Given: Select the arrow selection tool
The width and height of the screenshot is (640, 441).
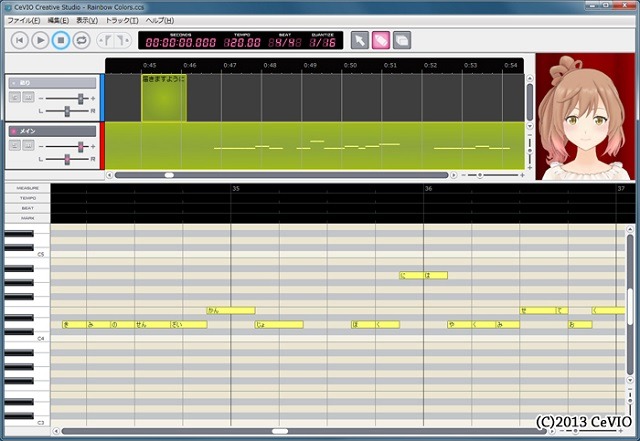Looking at the screenshot, I should pos(360,40).
